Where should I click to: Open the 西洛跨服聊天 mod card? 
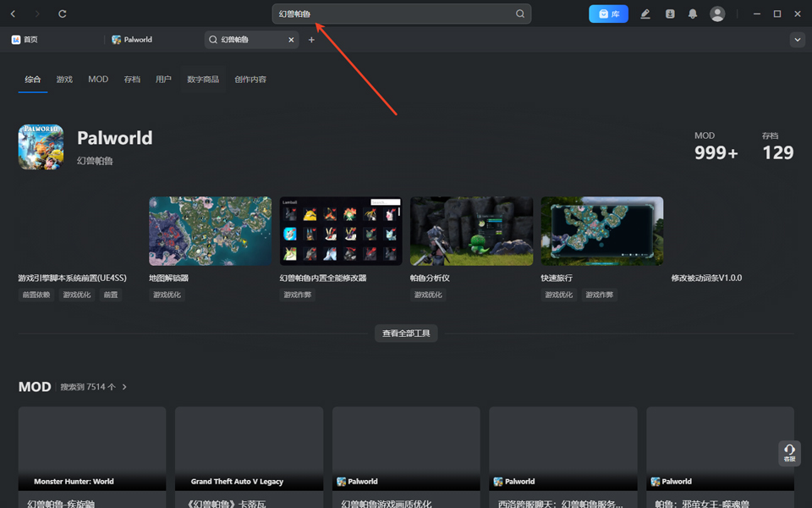coord(563,457)
